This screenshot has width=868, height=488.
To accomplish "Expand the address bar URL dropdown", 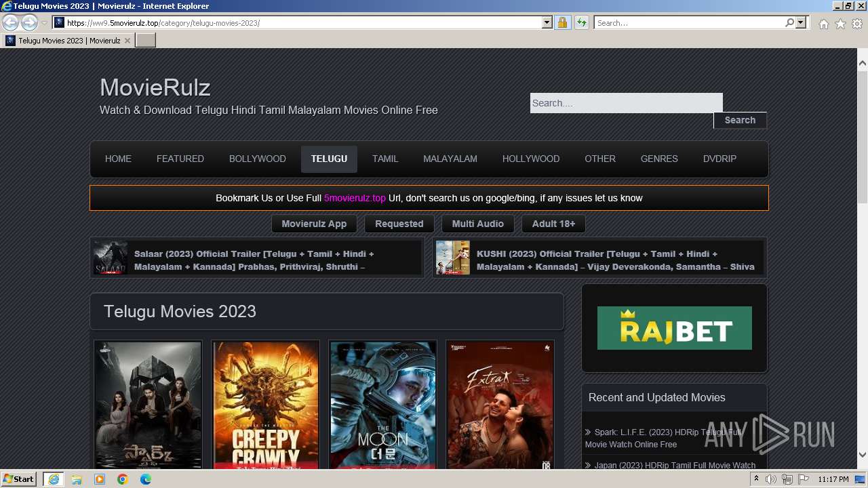I will [x=547, y=23].
